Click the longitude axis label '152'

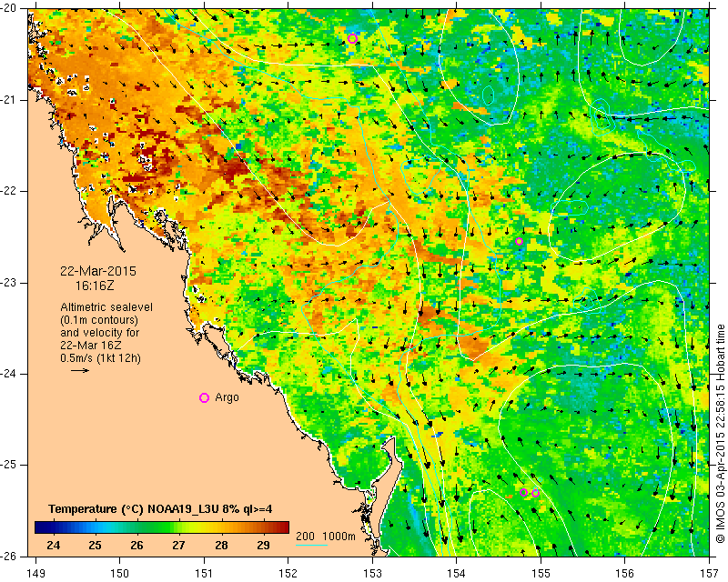pyautogui.click(x=288, y=574)
